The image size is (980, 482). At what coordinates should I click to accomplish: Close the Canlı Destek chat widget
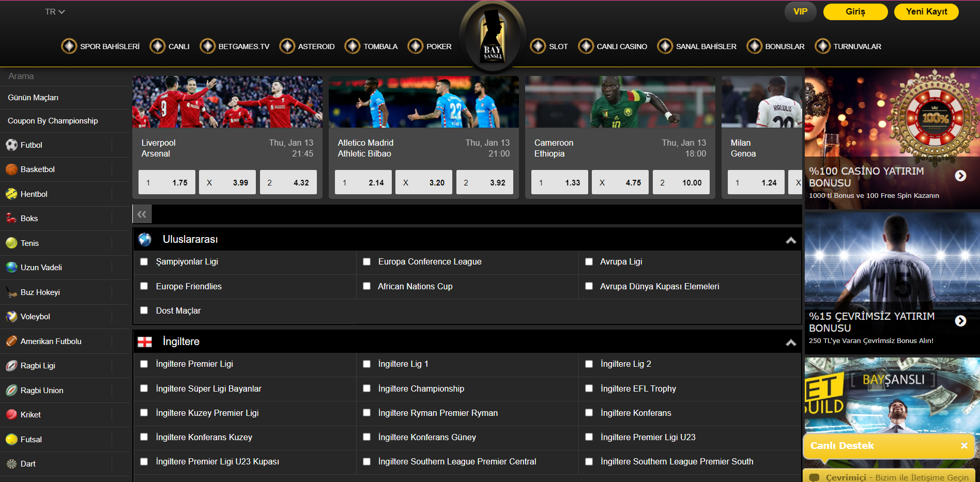point(964,446)
